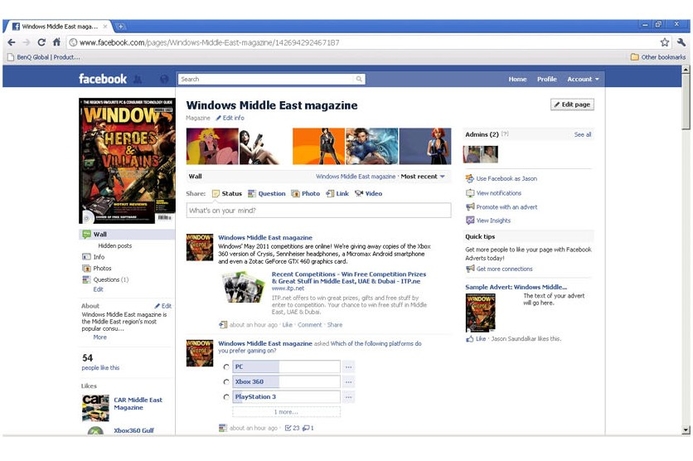Click the search magnifier icon
The image size is (693, 461).
(359, 79)
